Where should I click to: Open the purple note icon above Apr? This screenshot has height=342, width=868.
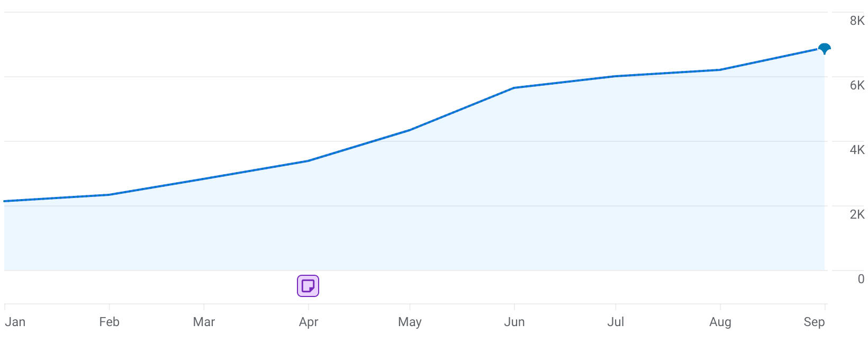(x=308, y=286)
